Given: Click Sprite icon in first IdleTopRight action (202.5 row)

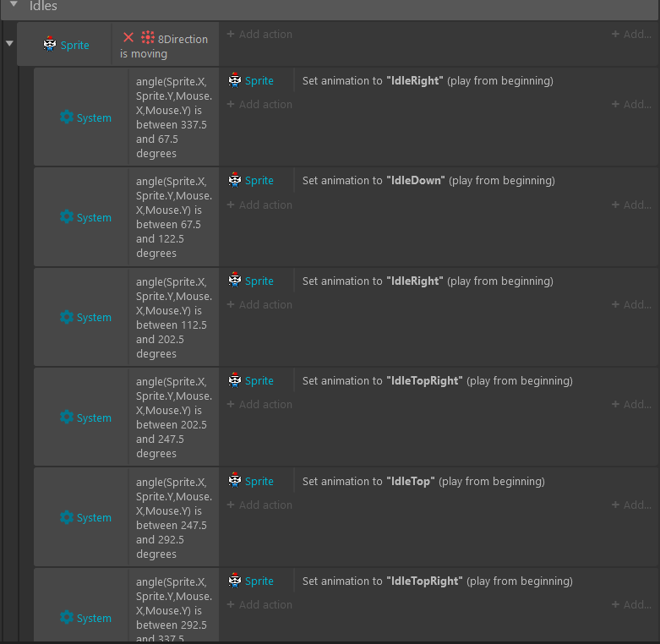Looking at the screenshot, I should [234, 380].
